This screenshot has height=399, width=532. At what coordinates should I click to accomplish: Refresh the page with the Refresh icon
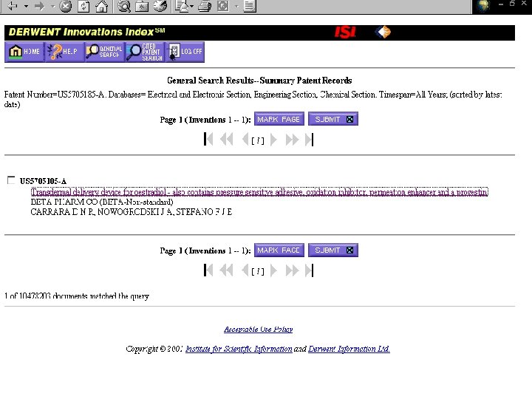pos(83,6)
